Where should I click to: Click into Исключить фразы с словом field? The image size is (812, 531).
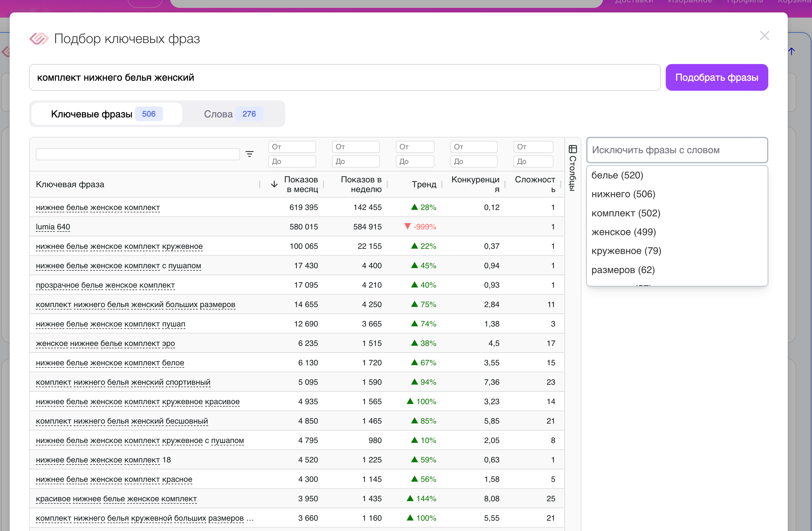click(677, 150)
